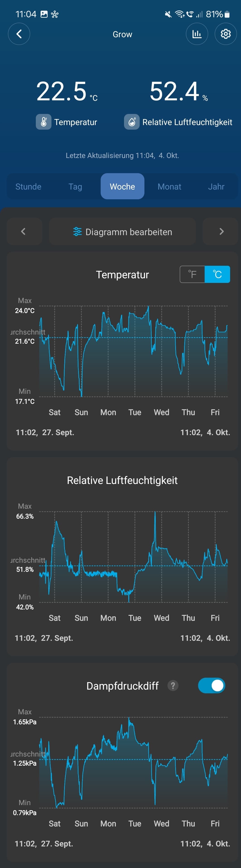Tap the Wi-Fi status bar icon
The width and height of the screenshot is (241, 868).
coord(179,14)
